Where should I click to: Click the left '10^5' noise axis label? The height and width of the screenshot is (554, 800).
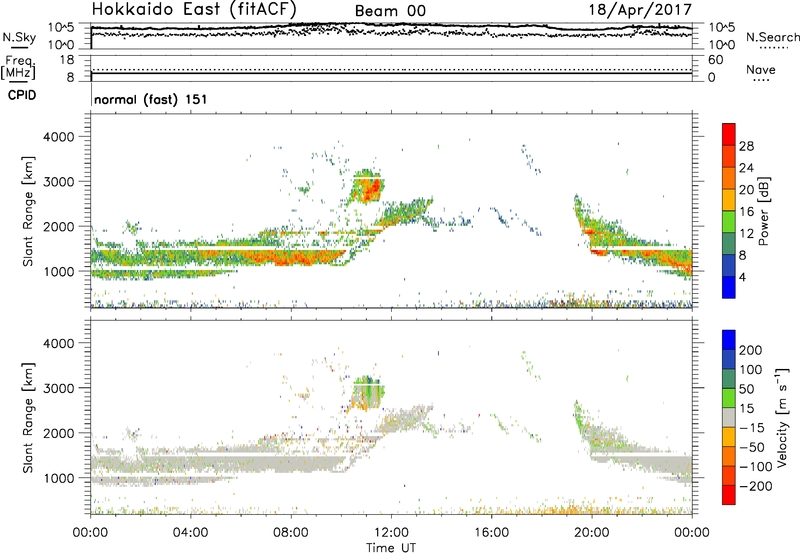point(61,27)
